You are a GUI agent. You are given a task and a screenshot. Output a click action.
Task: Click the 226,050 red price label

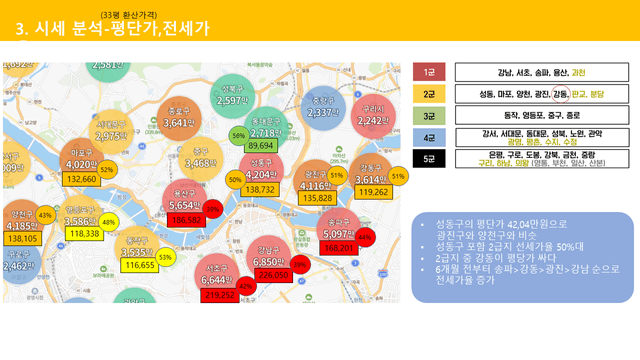[x=273, y=275]
